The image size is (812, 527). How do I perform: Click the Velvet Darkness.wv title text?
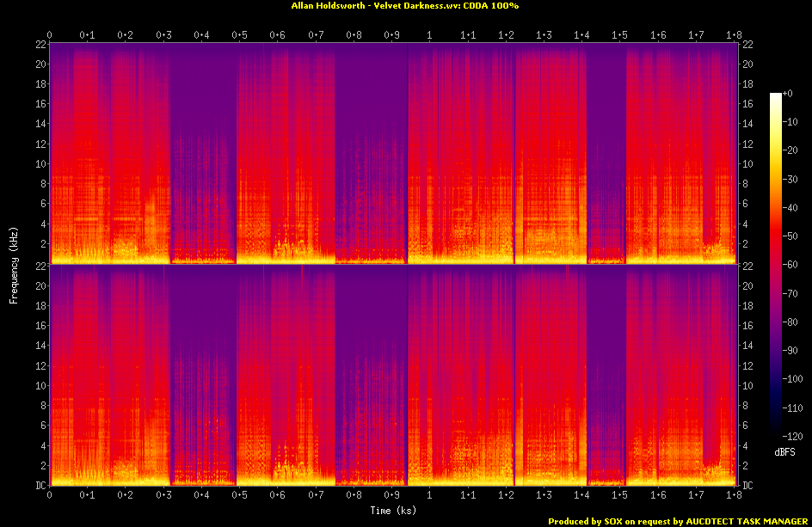pos(405,6)
